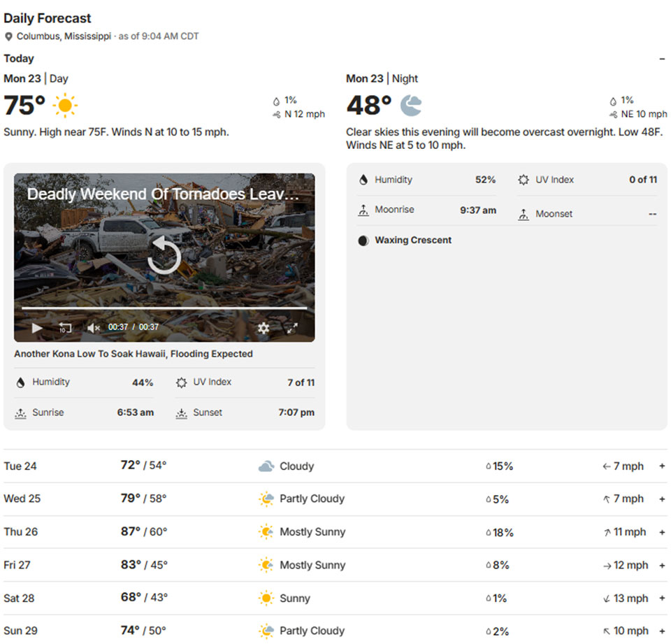
Task: Expand Tue 24 forecast details
Action: 662,466
